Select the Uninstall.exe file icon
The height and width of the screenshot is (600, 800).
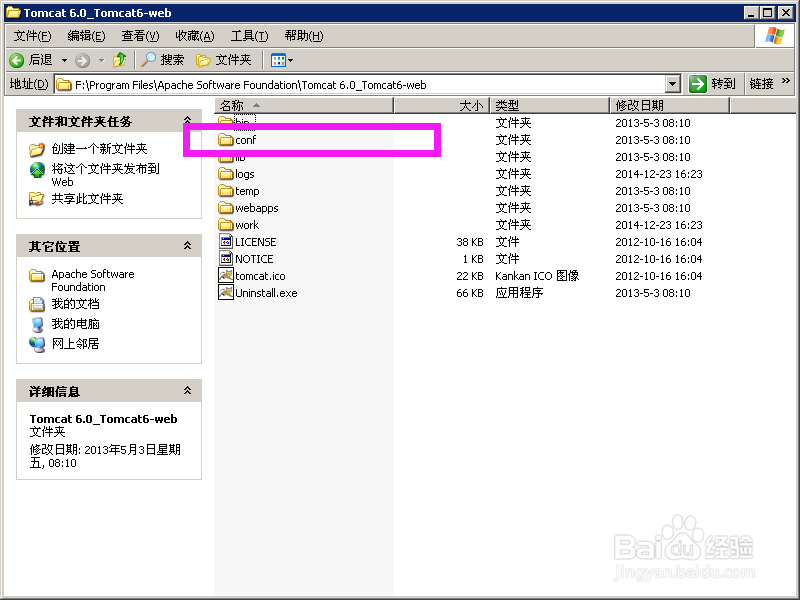(x=226, y=292)
